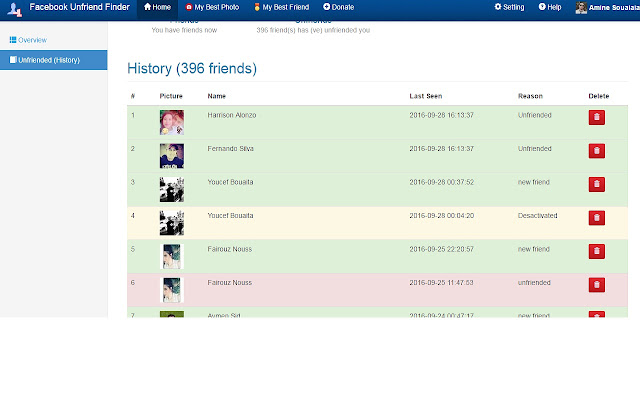Click Fairouz Nouss name in row 5
The width and height of the screenshot is (640, 400).
pos(230,249)
